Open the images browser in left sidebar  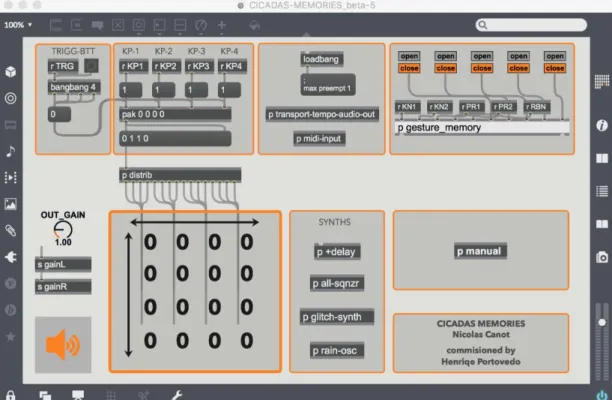(x=11, y=204)
